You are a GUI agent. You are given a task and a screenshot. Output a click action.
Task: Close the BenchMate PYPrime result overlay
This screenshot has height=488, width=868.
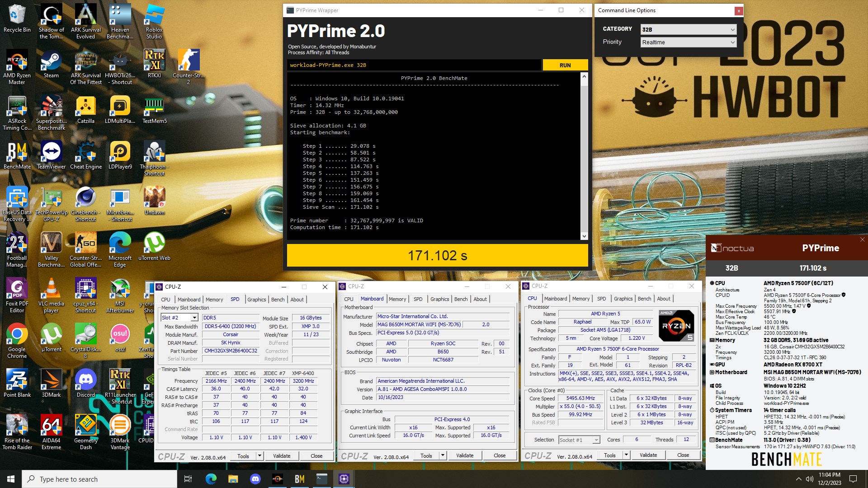[x=862, y=239]
